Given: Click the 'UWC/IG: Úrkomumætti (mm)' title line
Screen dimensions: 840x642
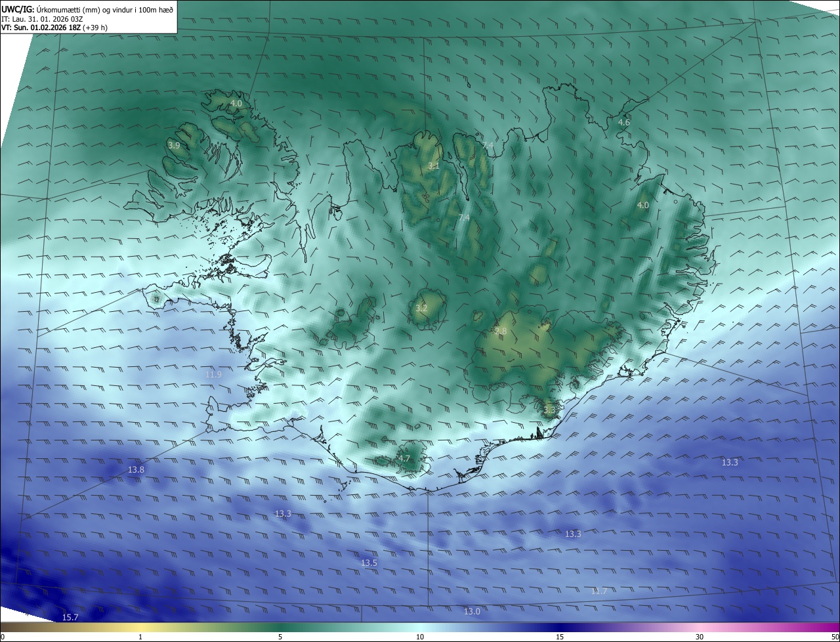Looking at the screenshot, I should (87, 10).
